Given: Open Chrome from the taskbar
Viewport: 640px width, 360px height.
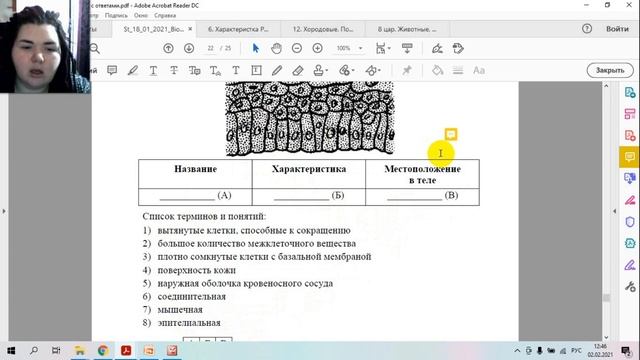Looking at the screenshot, I should (103, 351).
